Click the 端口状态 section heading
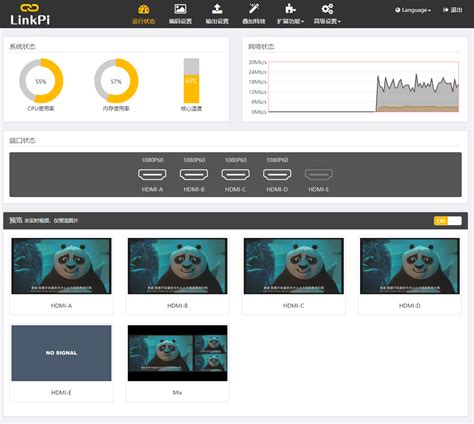 point(22,140)
